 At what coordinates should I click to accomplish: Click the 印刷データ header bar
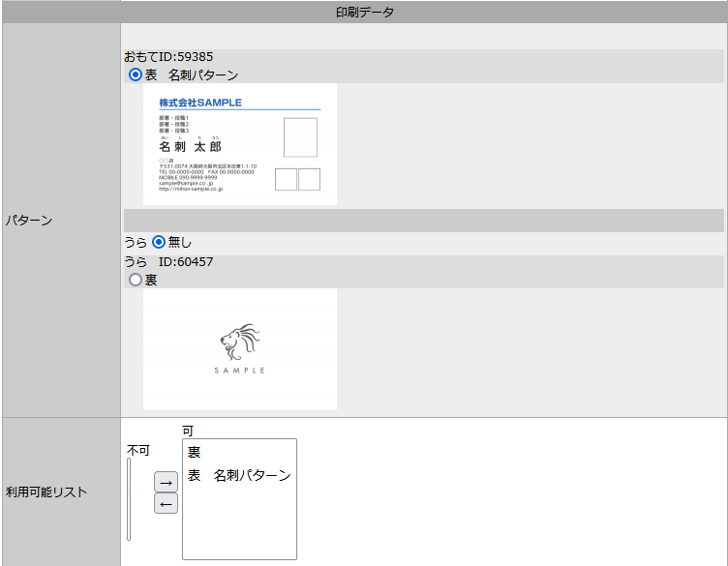point(364,13)
